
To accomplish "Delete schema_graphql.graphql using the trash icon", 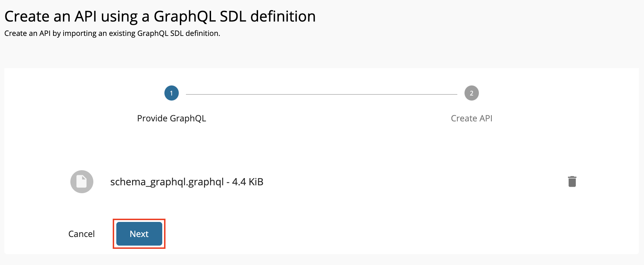I will pos(572,182).
